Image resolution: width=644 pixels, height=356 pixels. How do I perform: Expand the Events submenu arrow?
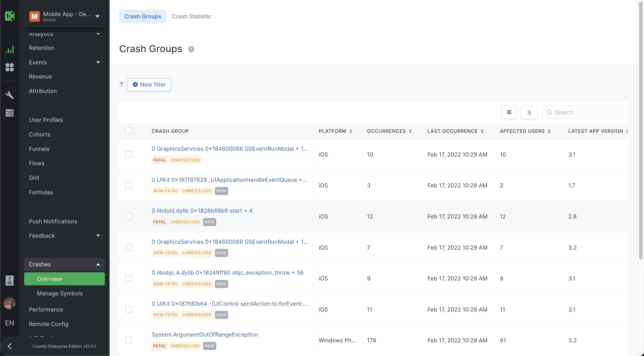click(x=98, y=62)
